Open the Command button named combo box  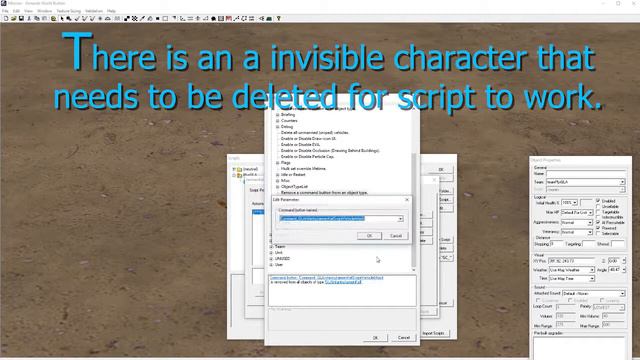[x=400, y=219]
